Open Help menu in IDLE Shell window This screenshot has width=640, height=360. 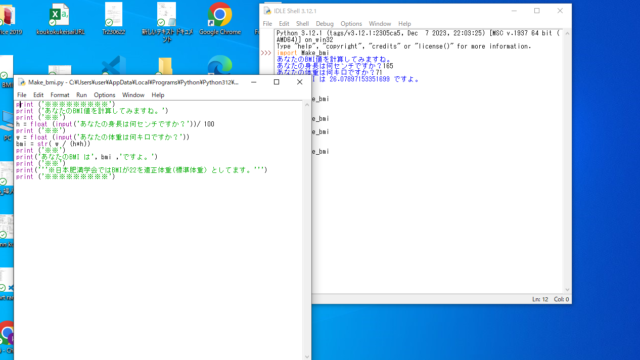click(x=404, y=24)
